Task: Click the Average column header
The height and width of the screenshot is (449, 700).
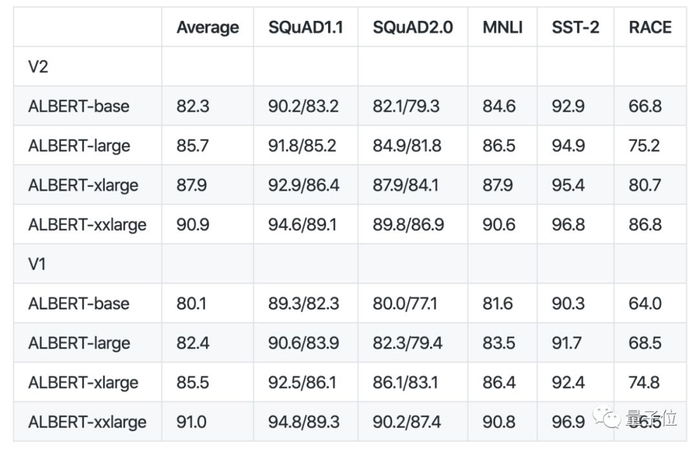Action: tap(207, 27)
